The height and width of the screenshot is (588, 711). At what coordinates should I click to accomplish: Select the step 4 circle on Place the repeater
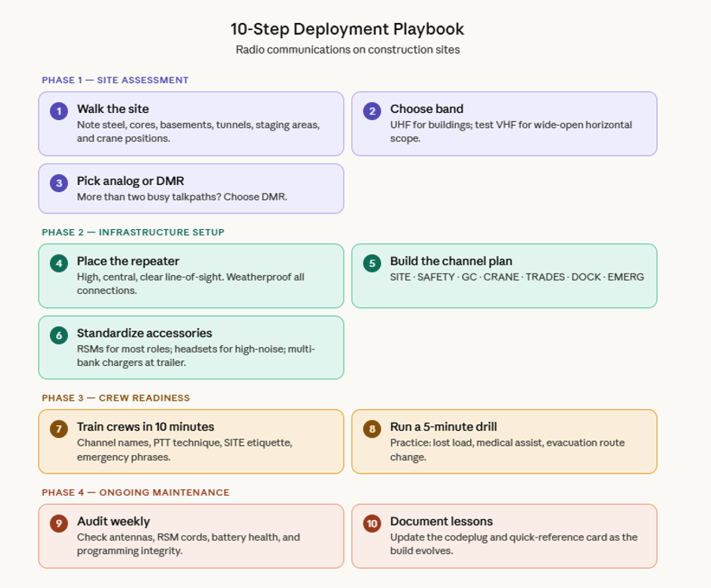[58, 262]
